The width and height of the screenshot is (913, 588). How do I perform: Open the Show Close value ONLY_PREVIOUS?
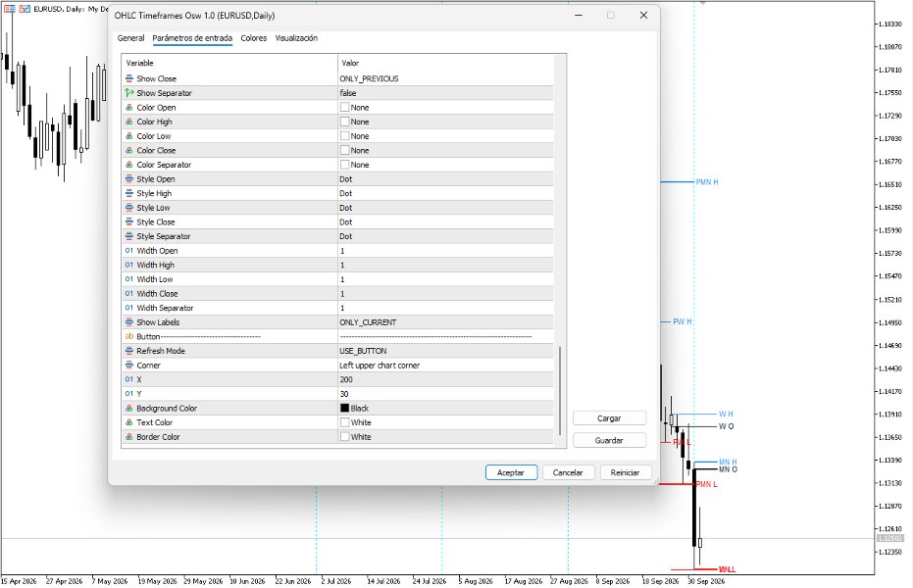tap(445, 78)
